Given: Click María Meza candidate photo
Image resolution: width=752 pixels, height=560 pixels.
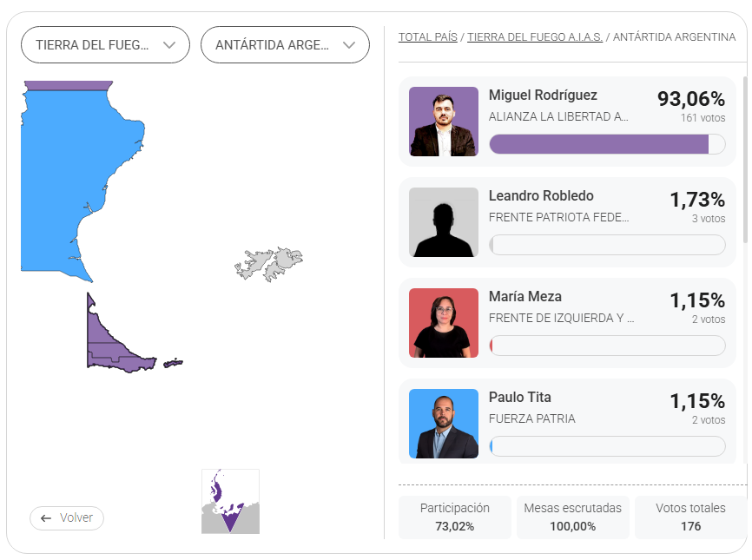Looking at the screenshot, I should click(444, 323).
